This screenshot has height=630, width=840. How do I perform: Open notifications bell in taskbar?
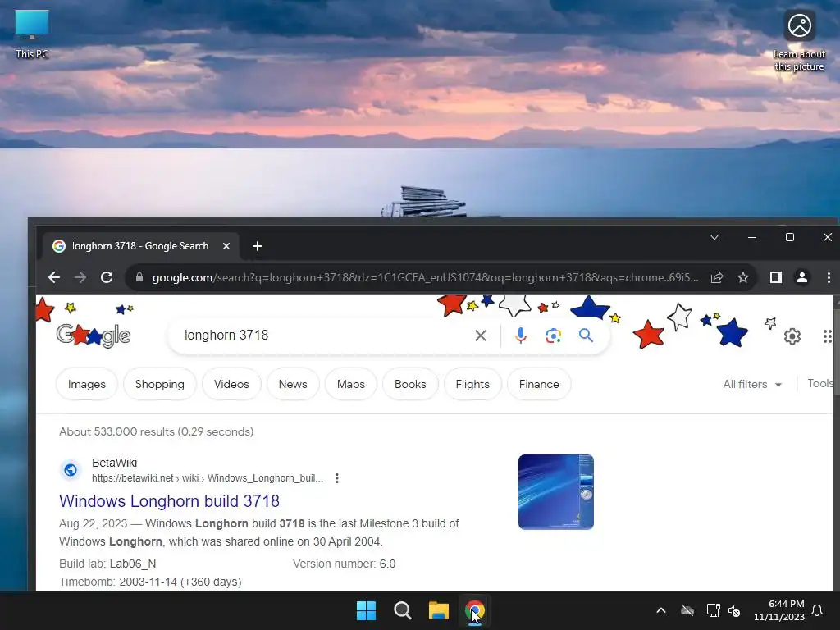(x=818, y=610)
